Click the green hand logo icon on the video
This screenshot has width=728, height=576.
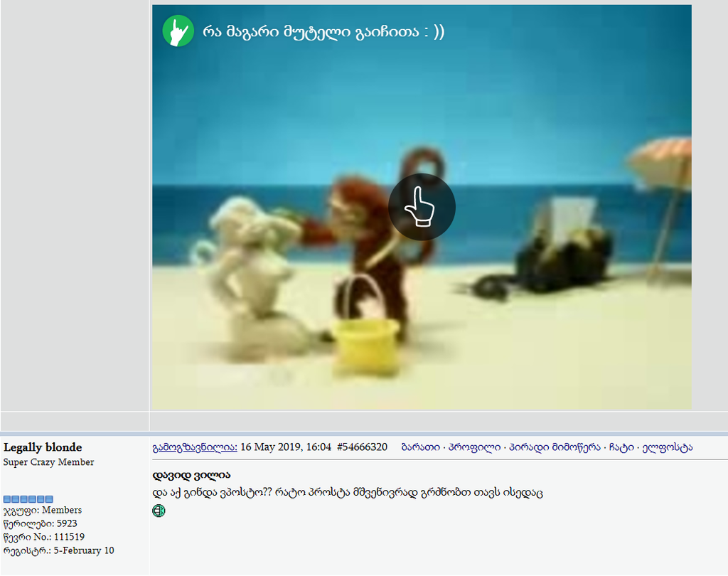point(178,31)
